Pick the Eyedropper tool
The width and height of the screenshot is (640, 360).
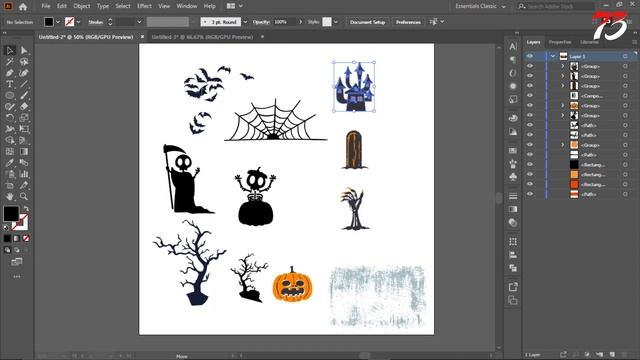[10, 163]
